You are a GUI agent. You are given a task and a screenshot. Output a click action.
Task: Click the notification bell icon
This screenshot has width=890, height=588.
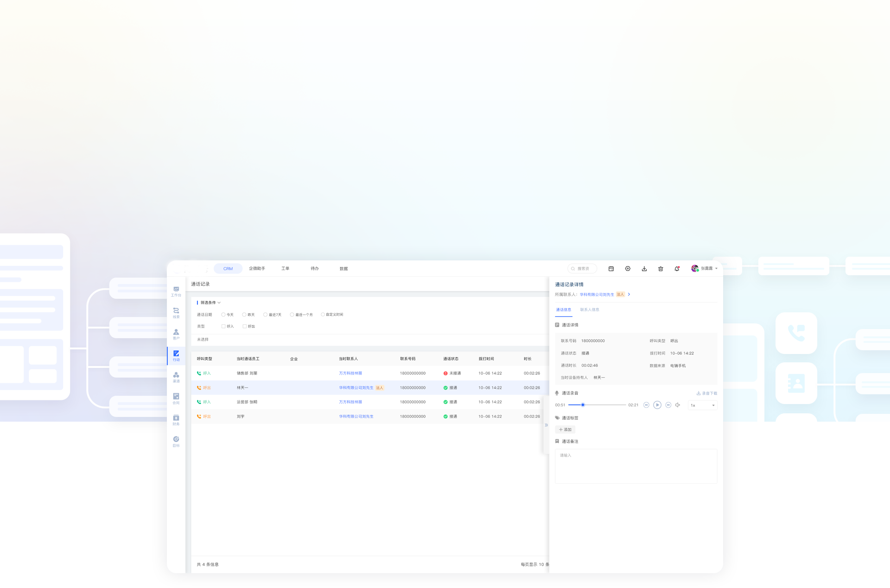tap(677, 269)
